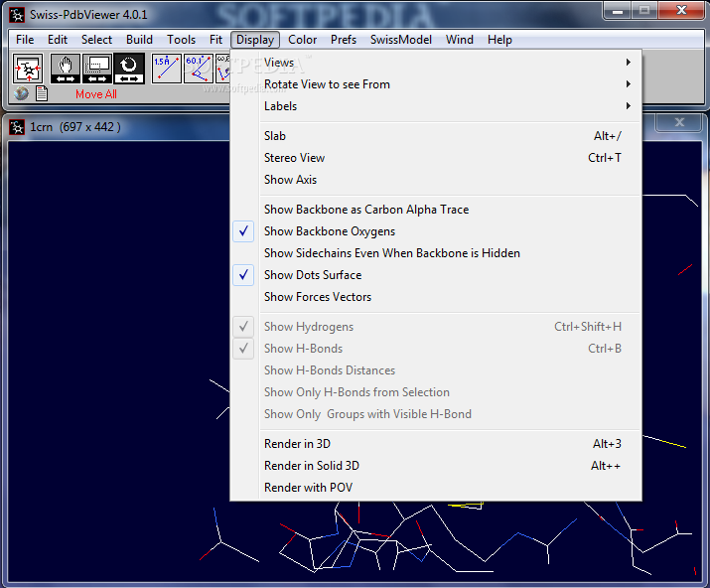Close the open Display menu

click(255, 40)
